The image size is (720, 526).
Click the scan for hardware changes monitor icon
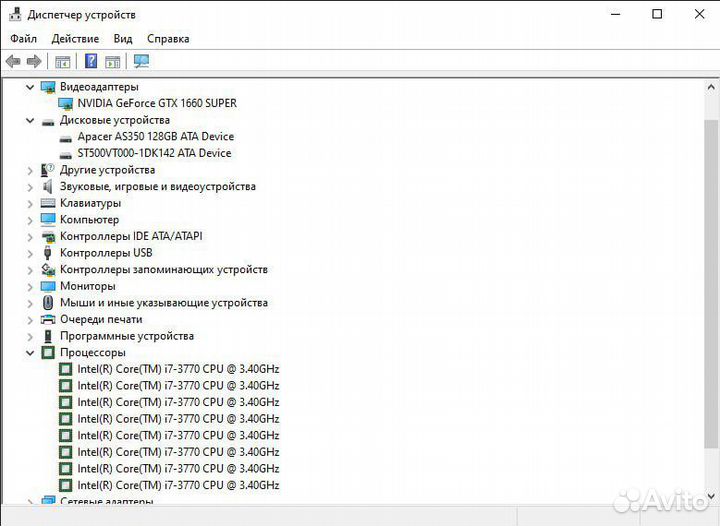pos(141,61)
